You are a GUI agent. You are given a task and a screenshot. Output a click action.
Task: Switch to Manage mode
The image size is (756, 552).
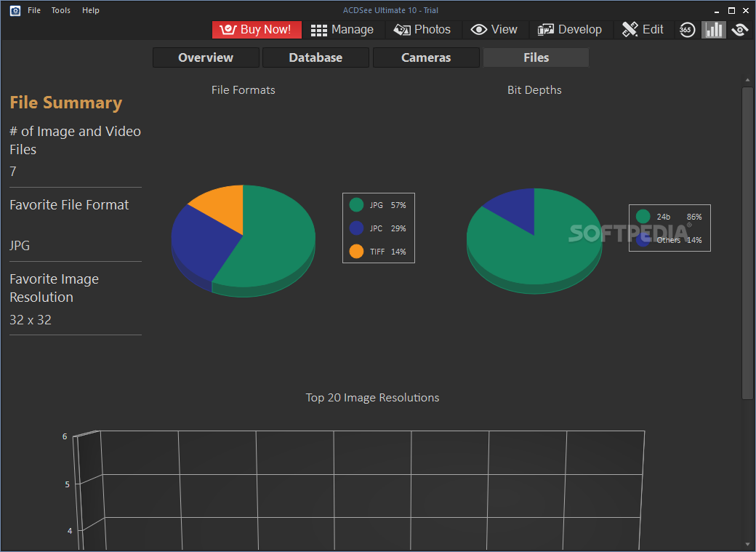tap(342, 30)
